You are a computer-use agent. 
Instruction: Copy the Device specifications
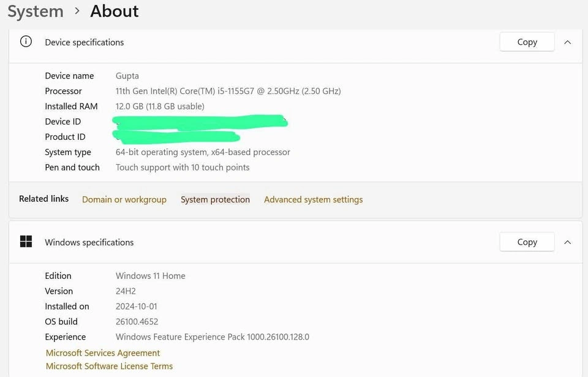pos(527,42)
